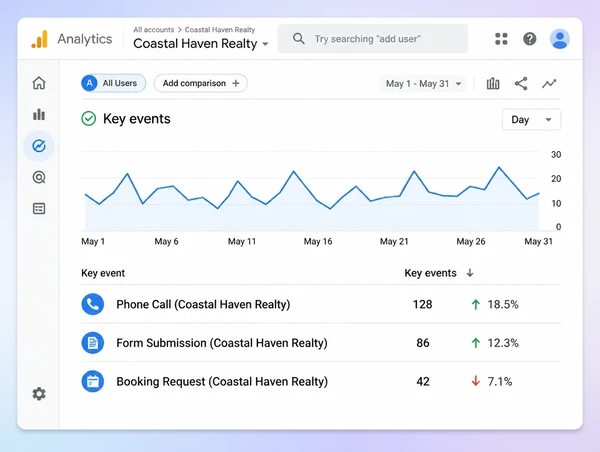Viewport: 600px width, 452px height.
Task: Click the search magnifier icon
Action: pyautogui.click(x=299, y=39)
